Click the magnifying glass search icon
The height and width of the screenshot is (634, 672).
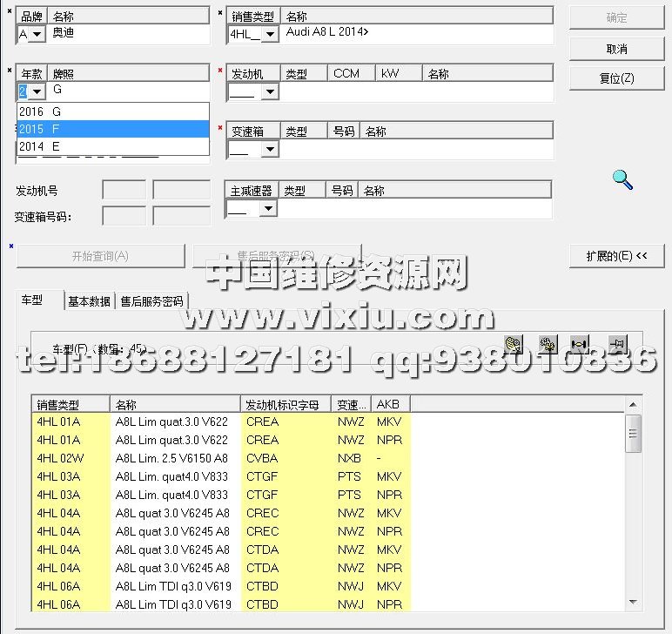tap(622, 179)
